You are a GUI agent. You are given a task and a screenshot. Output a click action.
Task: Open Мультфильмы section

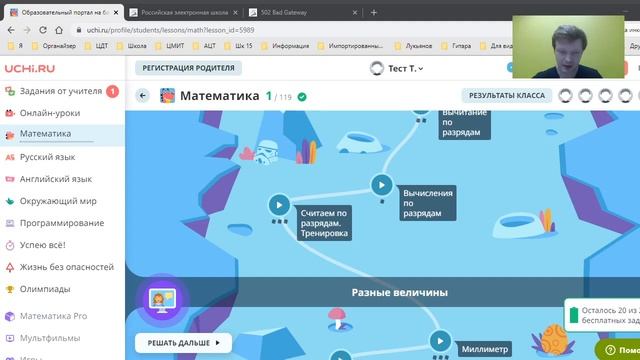coord(50,338)
